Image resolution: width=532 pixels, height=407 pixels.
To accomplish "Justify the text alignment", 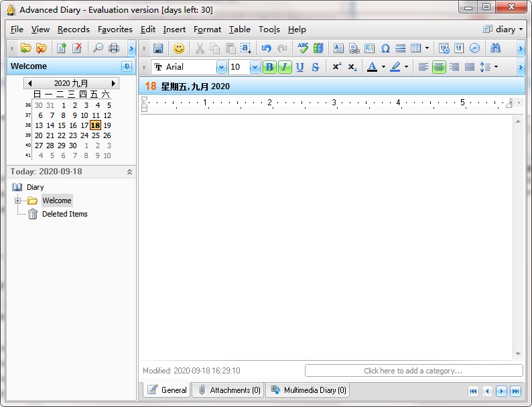I will click(x=470, y=67).
